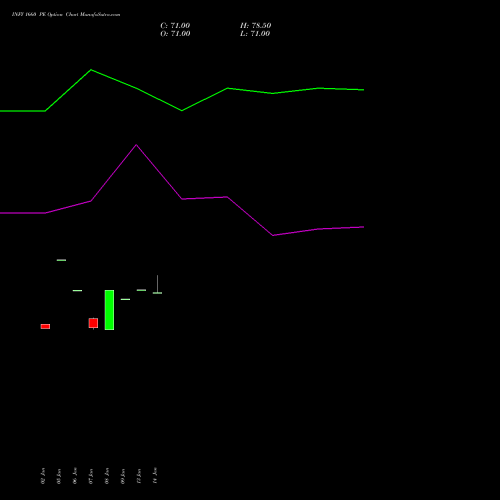Click the green indicator line at its peak
Image resolution: width=500 pixels, height=500 pixels.
click(x=91, y=70)
